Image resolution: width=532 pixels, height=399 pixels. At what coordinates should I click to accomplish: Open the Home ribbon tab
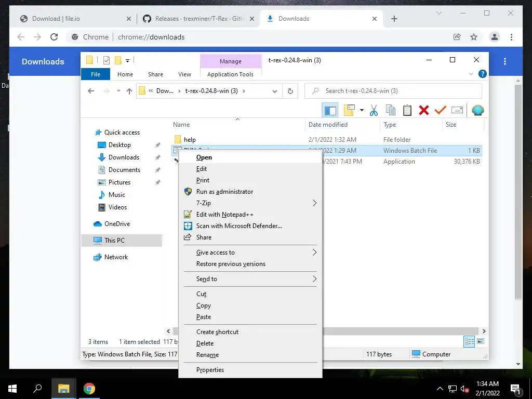click(x=125, y=74)
